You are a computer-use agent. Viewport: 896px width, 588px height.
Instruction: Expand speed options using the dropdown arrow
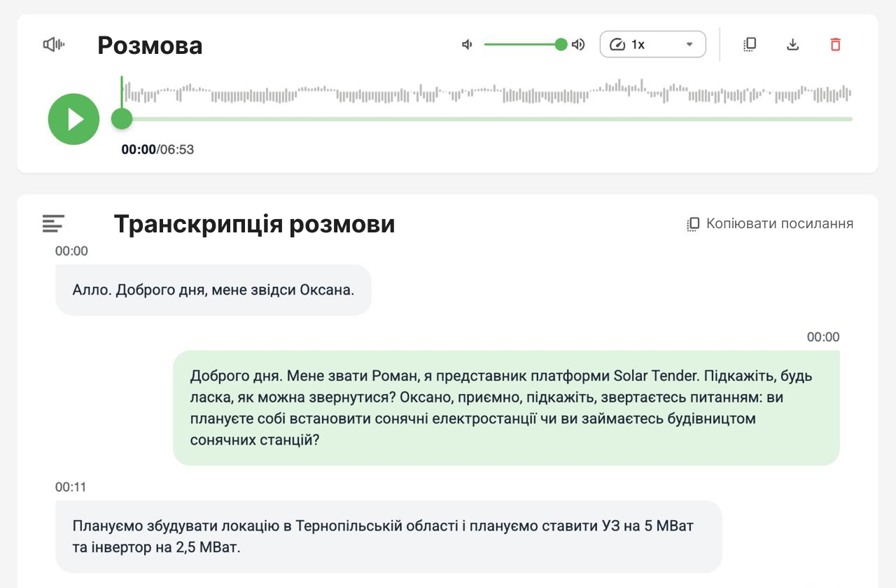[689, 43]
